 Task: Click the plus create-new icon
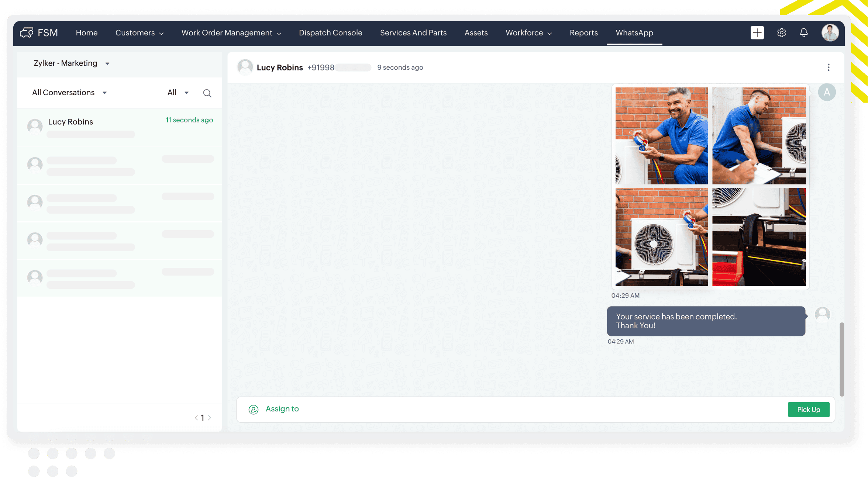click(x=757, y=33)
